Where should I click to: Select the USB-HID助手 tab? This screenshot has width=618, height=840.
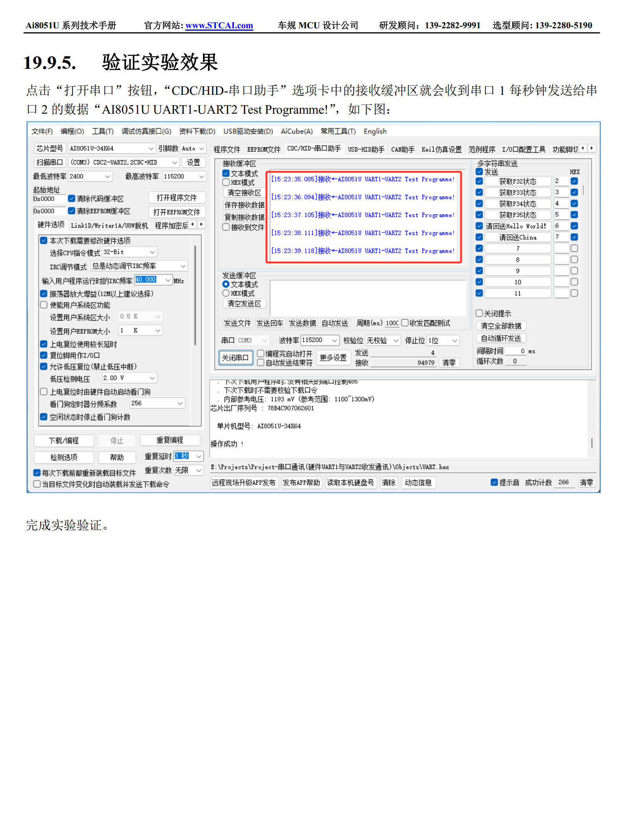pyautogui.click(x=366, y=150)
